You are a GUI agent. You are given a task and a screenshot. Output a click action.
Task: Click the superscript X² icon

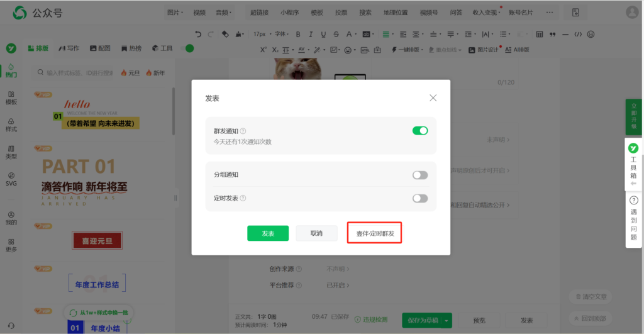(264, 50)
